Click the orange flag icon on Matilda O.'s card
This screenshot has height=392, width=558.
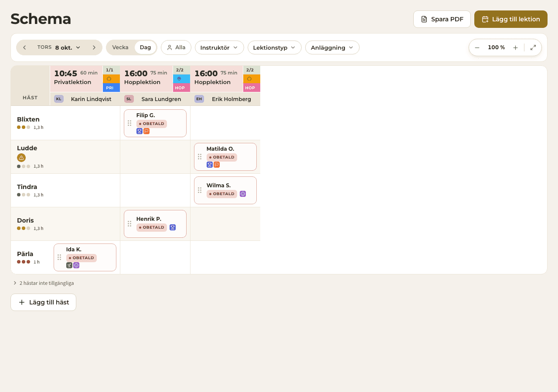(x=217, y=165)
